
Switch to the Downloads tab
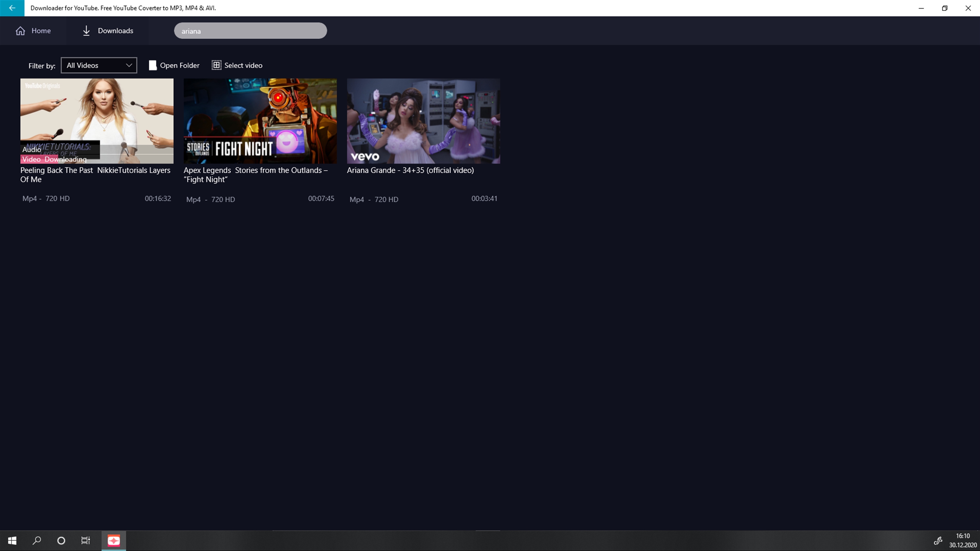tap(115, 31)
